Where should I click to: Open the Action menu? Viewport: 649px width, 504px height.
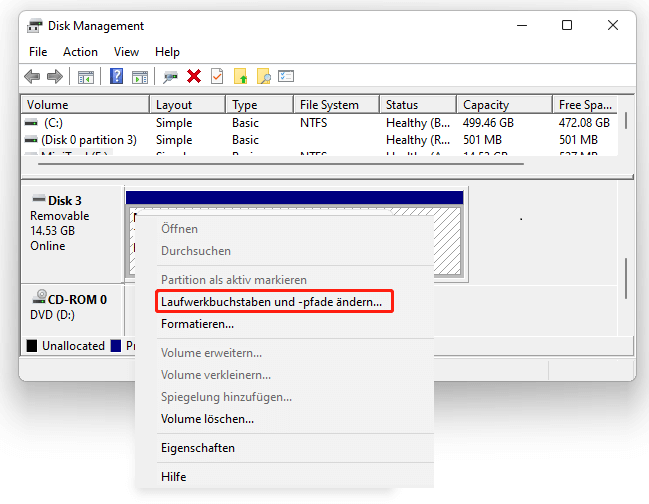click(x=80, y=52)
